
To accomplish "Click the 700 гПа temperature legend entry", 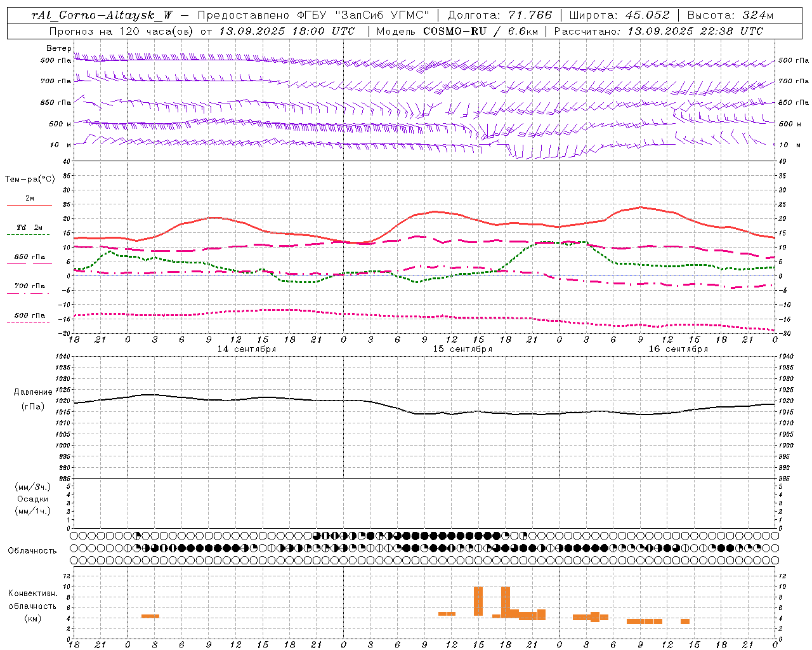I will click(x=29, y=286).
